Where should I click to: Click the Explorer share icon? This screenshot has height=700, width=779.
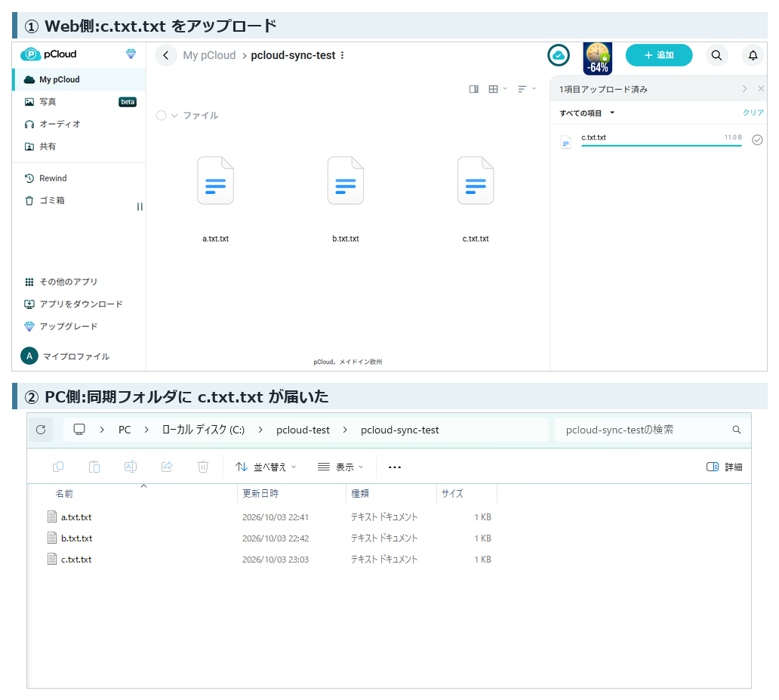(167, 467)
